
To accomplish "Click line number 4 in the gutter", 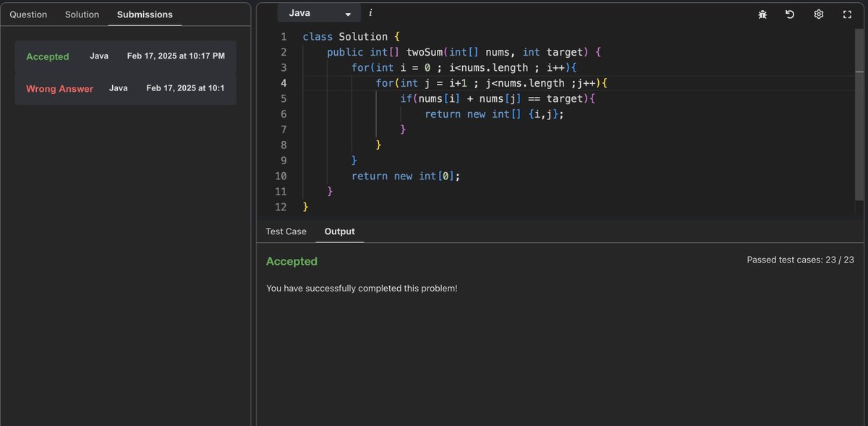I will [x=283, y=82].
